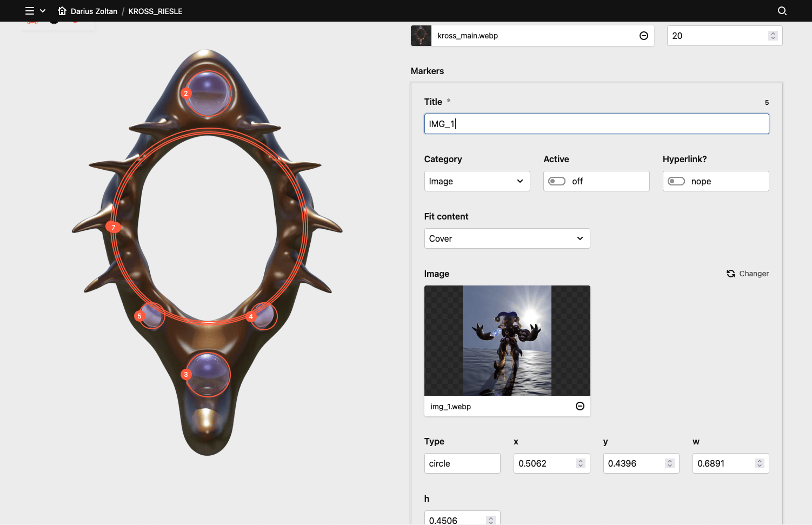The height and width of the screenshot is (525, 812).
Task: Select marker 7 on the large ring
Action: (114, 227)
